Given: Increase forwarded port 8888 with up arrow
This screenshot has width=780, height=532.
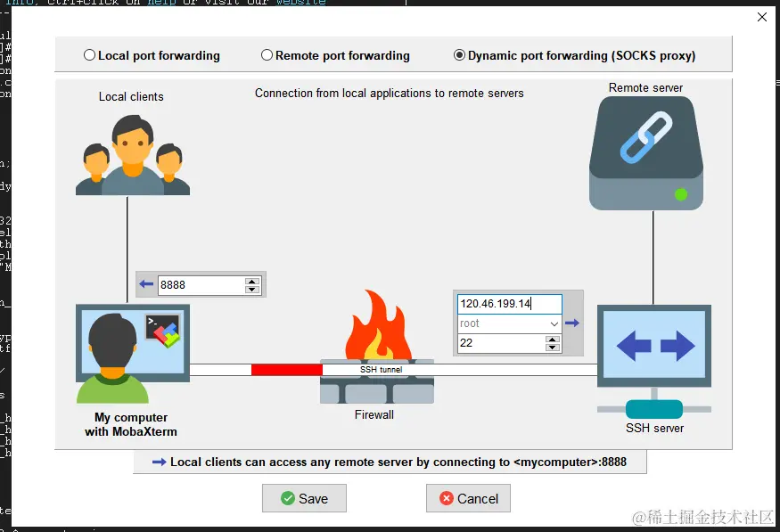Looking at the screenshot, I should (252, 281).
